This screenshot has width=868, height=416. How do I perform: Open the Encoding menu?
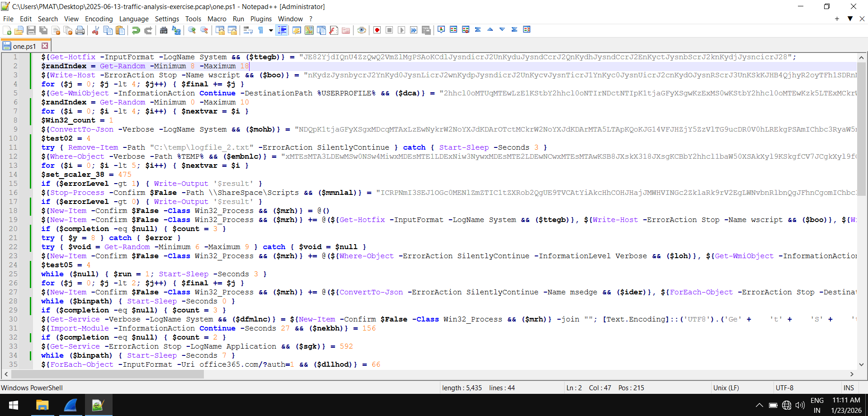[x=99, y=19]
